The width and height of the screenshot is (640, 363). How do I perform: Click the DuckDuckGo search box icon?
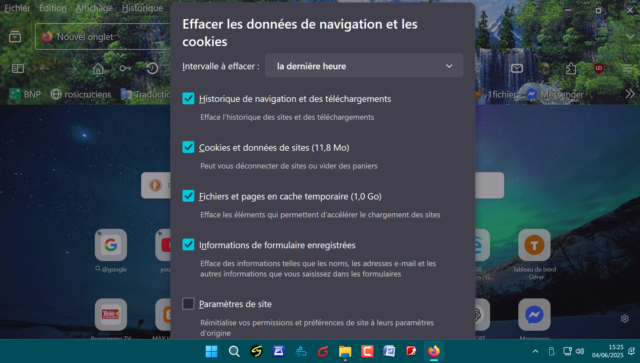(155, 185)
